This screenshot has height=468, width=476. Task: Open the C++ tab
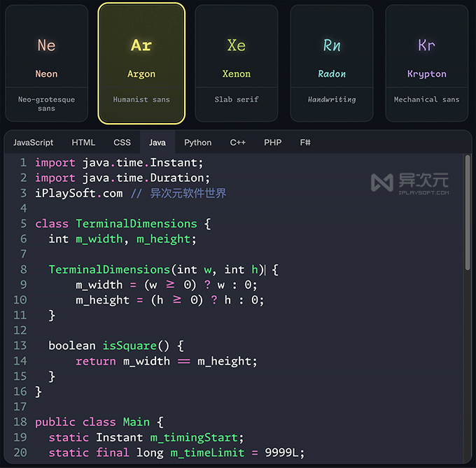(237, 142)
